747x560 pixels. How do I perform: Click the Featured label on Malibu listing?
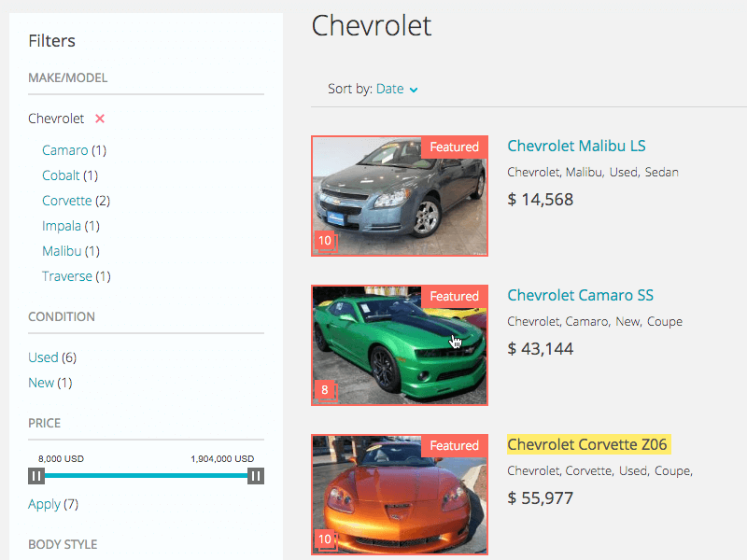click(454, 147)
